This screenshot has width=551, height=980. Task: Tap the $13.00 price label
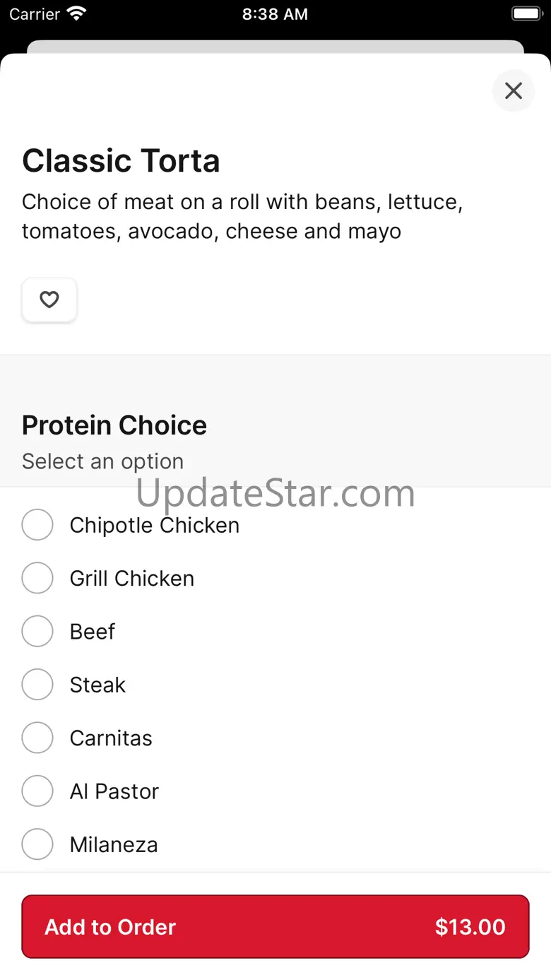coord(470,927)
